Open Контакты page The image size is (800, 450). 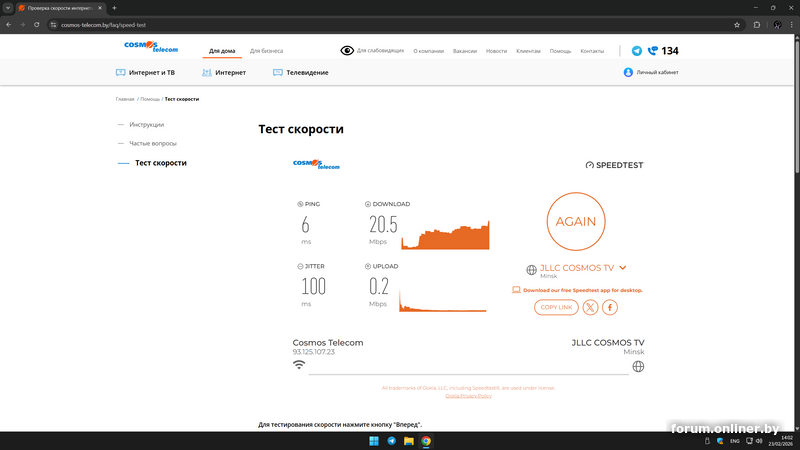click(x=592, y=51)
